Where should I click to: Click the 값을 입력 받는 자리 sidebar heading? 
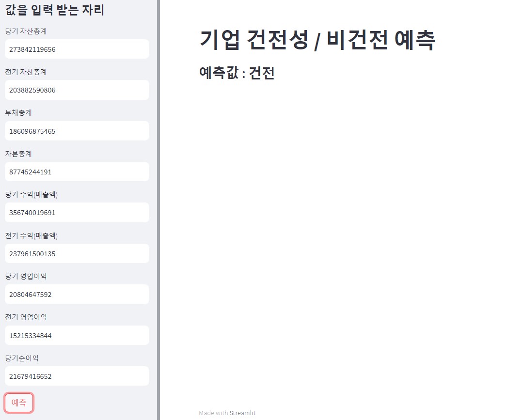55,10
